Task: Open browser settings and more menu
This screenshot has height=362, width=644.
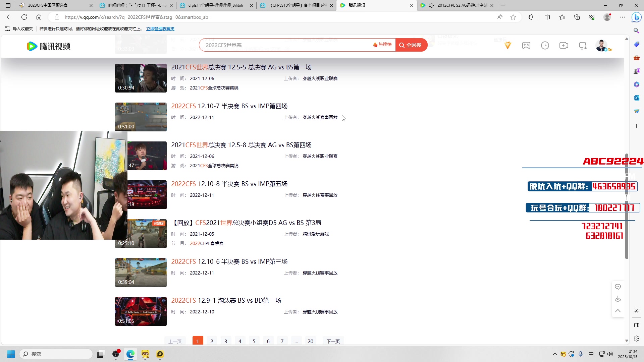Action: [623, 17]
